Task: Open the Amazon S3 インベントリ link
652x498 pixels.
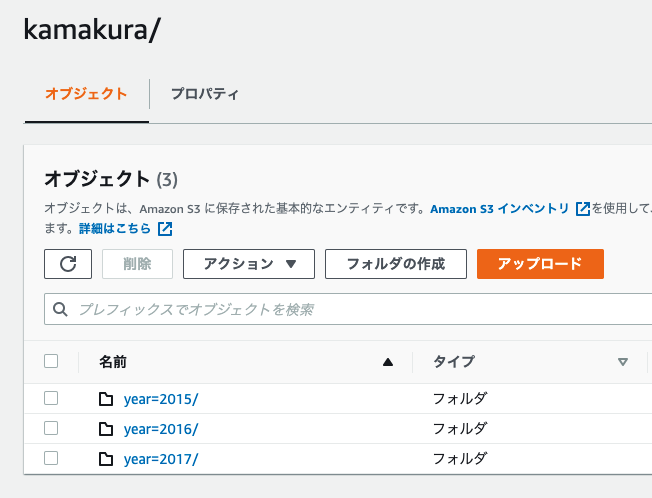Action: coord(499,209)
